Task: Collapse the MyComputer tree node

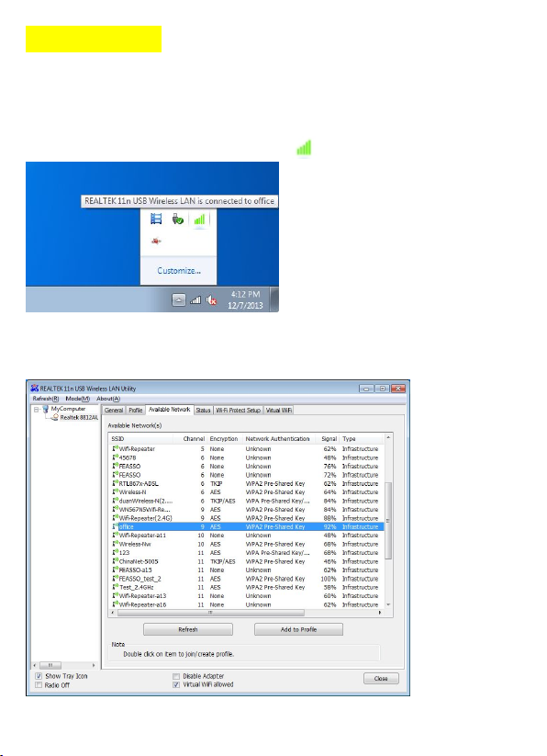Action: [36, 410]
